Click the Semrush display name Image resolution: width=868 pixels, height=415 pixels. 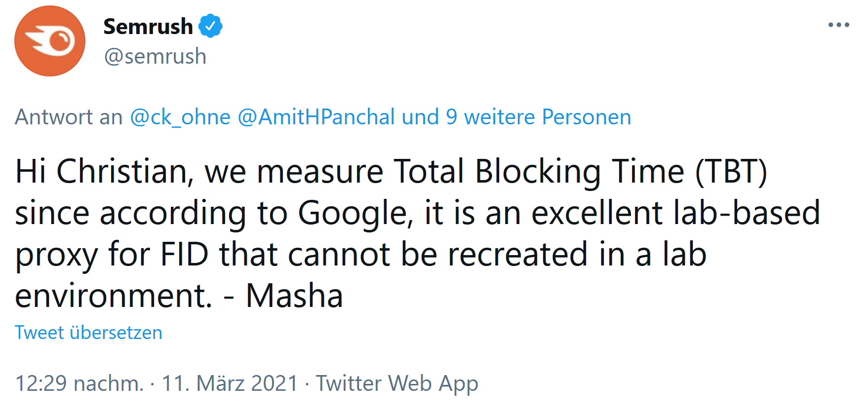pyautogui.click(x=147, y=26)
